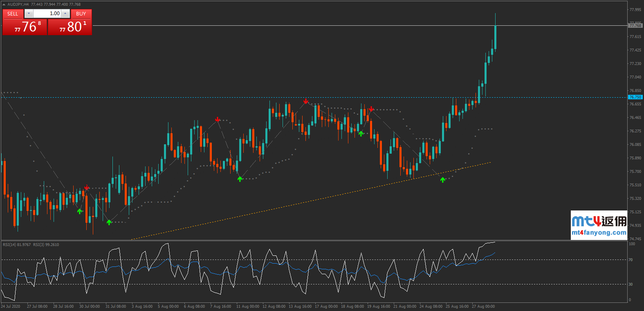
Task: Decrease trade volume with down arrow
Action: [x=28, y=14]
